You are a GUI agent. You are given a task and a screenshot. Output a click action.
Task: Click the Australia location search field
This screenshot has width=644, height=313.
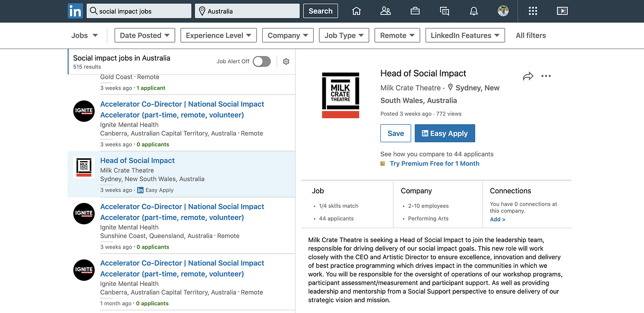pyautogui.click(x=247, y=11)
